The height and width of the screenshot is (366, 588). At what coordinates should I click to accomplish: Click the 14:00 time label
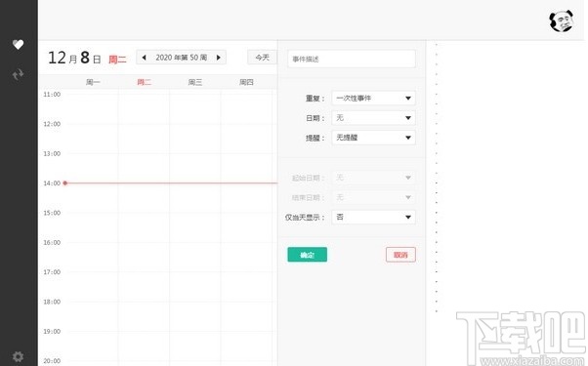pos(52,183)
